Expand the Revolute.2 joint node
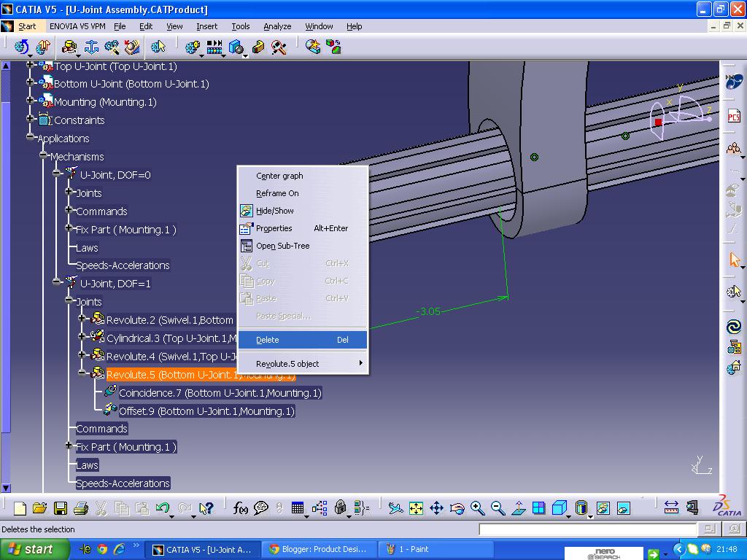This screenshot has width=747, height=560. pos(82,318)
